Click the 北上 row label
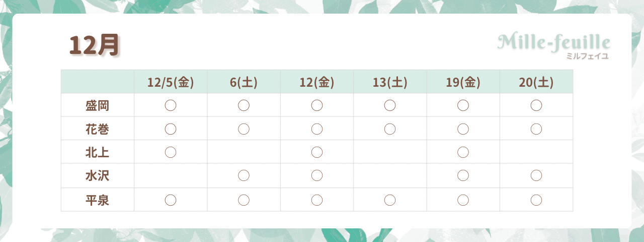The image size is (644, 242). [98, 152]
